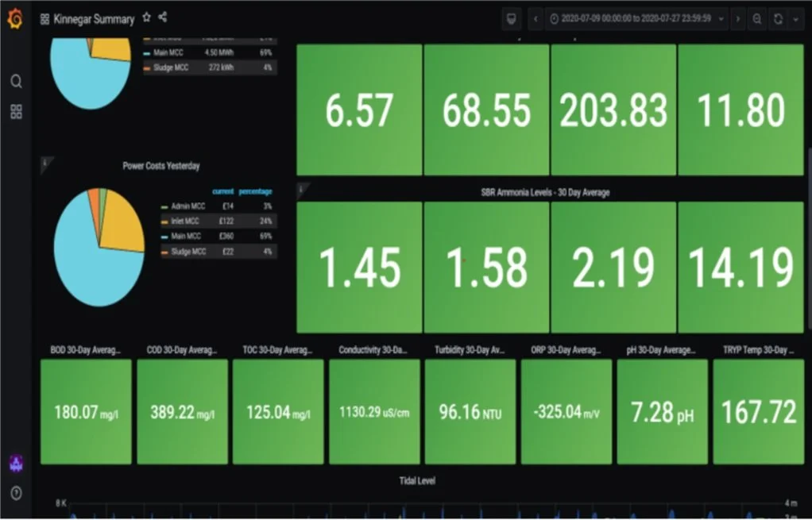The width and height of the screenshot is (812, 520).
Task: Open the Dashboards grid icon in sidebar
Action: [16, 112]
